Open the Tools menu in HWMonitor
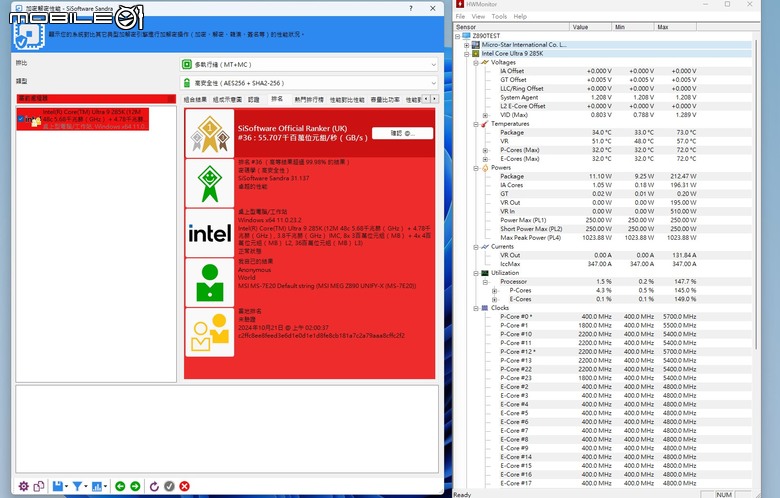 click(499, 16)
